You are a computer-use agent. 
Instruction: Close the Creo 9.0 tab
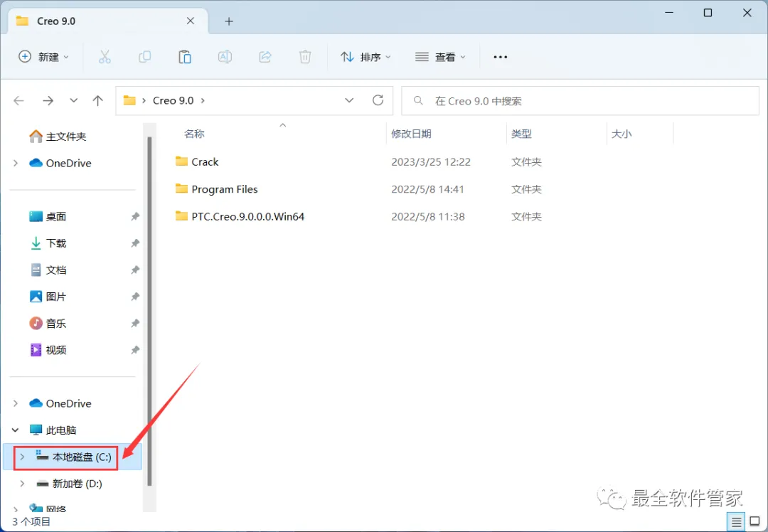[x=191, y=21]
